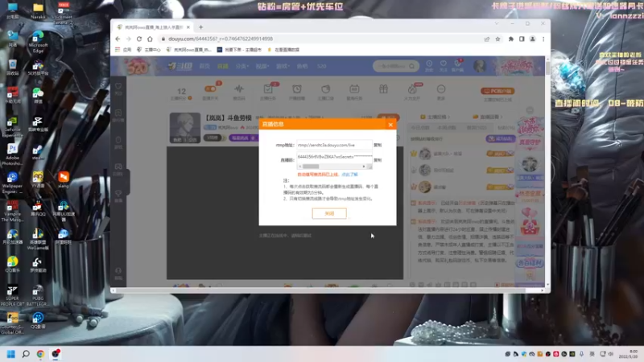This screenshot has width=644, height=362.
Task: Click the rtmp address field
Action: [334, 145]
